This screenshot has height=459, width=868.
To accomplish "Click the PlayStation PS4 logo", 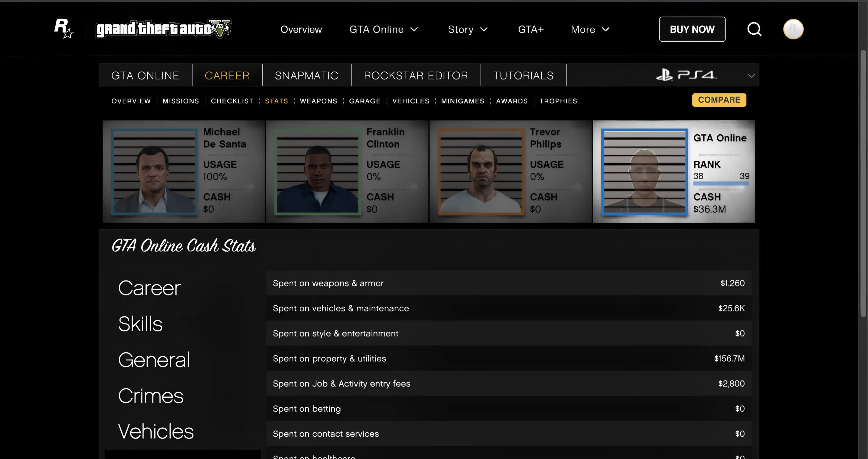I will [x=686, y=75].
